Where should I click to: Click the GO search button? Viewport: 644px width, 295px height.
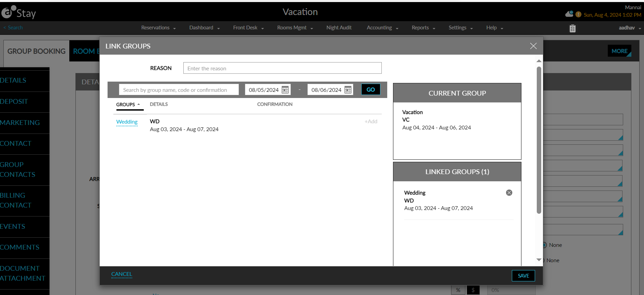point(370,90)
